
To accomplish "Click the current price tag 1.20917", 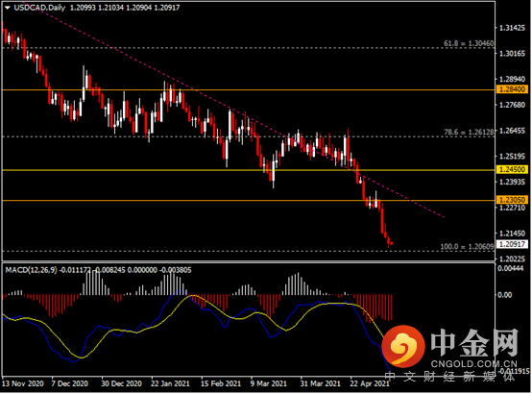I will click(x=512, y=244).
